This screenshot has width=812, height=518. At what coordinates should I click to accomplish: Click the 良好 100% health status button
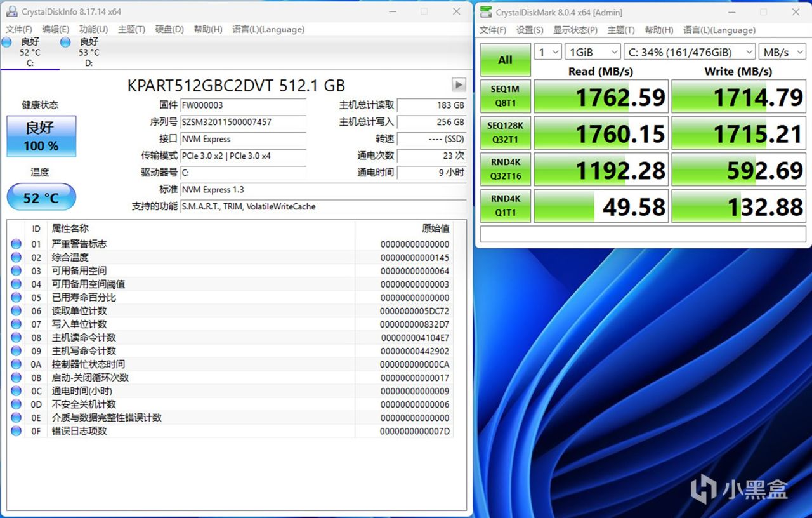(x=41, y=136)
